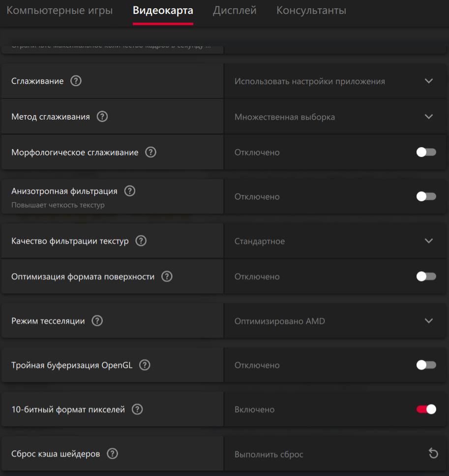The height and width of the screenshot is (476, 449).
Task: Show help for Анизотропная фильтрация
Action: point(130,191)
